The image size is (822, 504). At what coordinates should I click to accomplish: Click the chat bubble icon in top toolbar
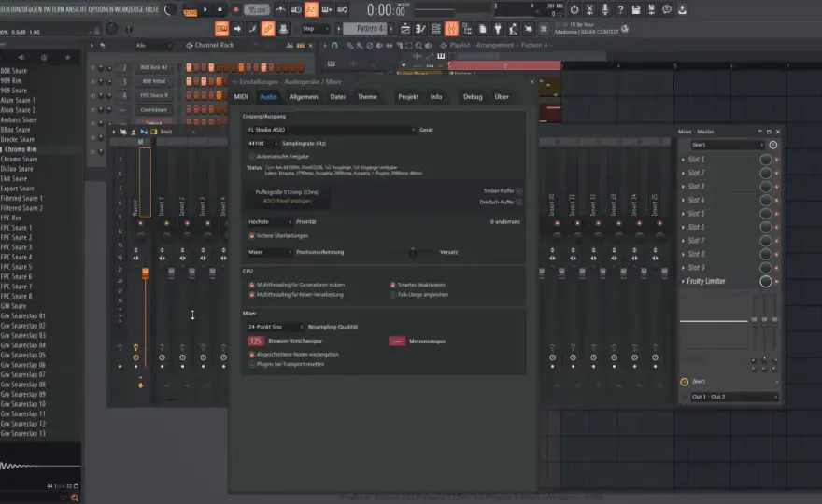(x=667, y=9)
